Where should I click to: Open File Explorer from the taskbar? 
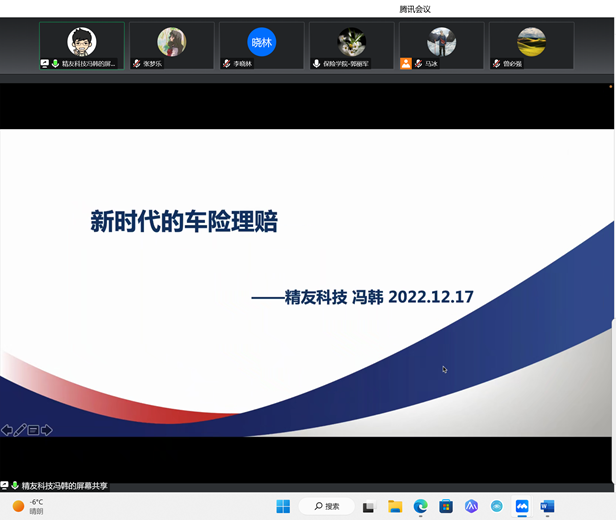395,506
